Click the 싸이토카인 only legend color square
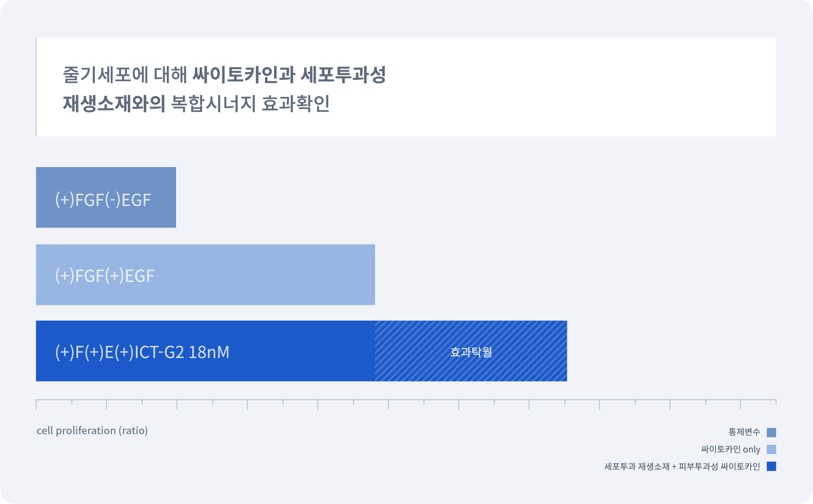 771,449
